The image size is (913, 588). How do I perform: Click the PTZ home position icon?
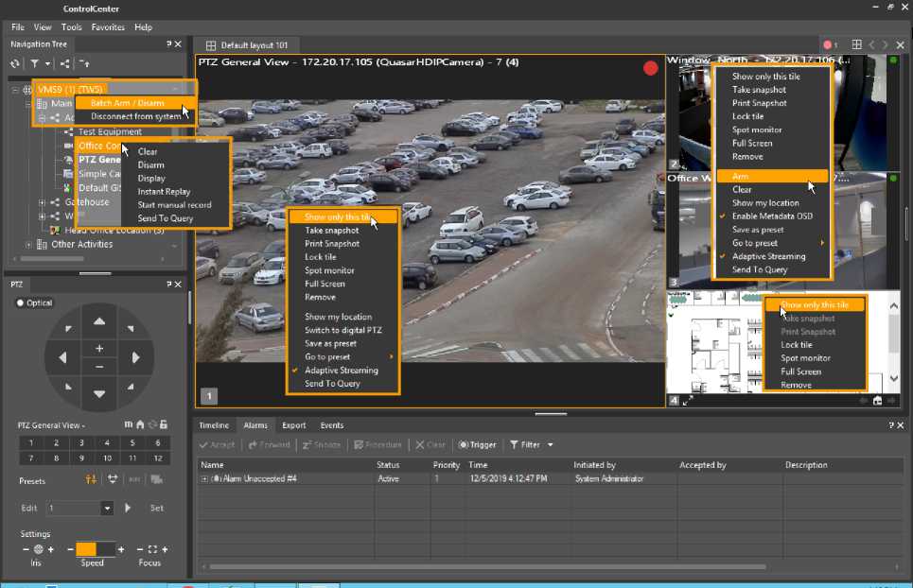140,425
